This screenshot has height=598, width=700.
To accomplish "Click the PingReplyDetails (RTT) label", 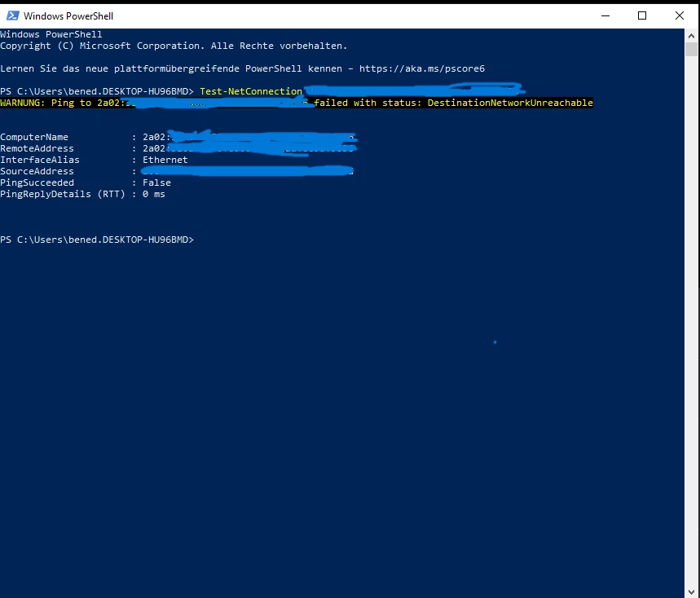I will coord(63,194).
